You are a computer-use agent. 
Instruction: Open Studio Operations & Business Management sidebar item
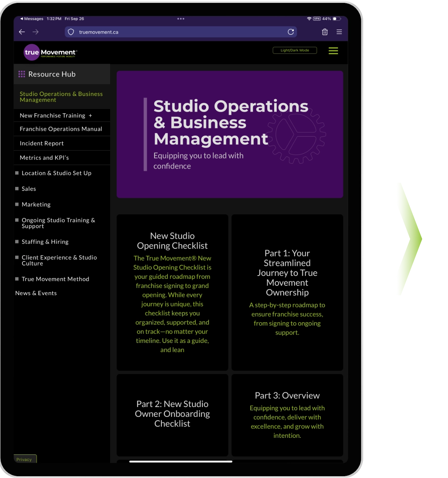61,97
